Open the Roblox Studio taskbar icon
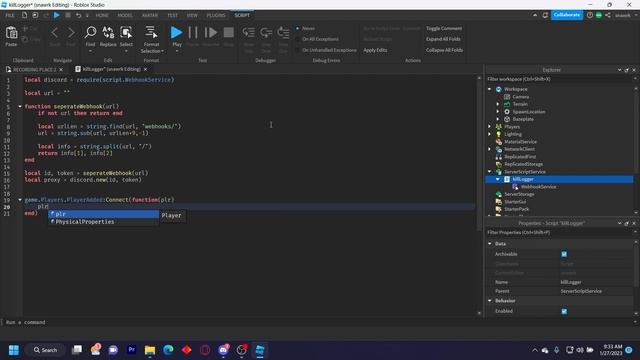 260,350
